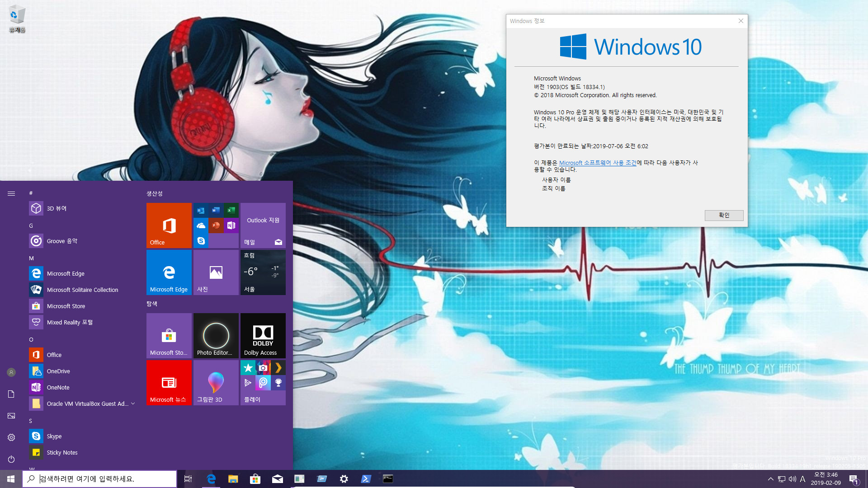Open Settings gear on the taskbar
This screenshot has height=488, width=868.
tap(344, 479)
